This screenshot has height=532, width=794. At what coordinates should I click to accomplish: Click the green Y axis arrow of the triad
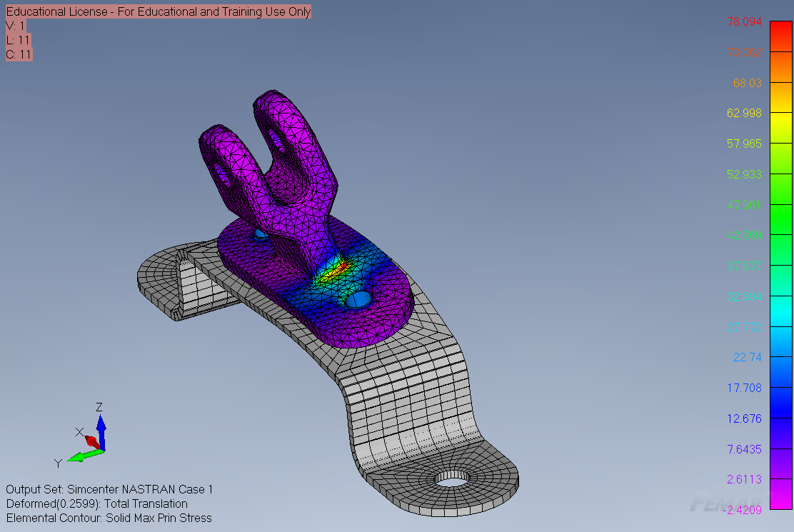pyautogui.click(x=84, y=455)
